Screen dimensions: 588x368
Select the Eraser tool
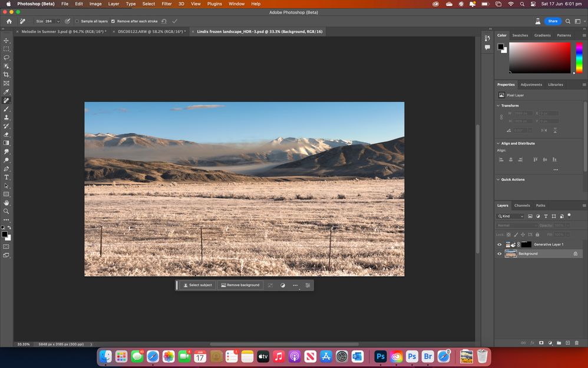(x=6, y=134)
